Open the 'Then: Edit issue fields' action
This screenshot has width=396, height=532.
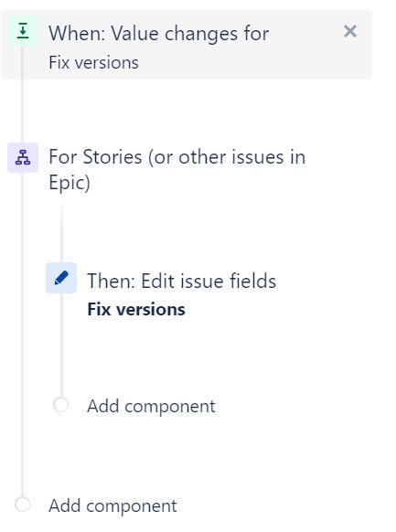coord(182,282)
